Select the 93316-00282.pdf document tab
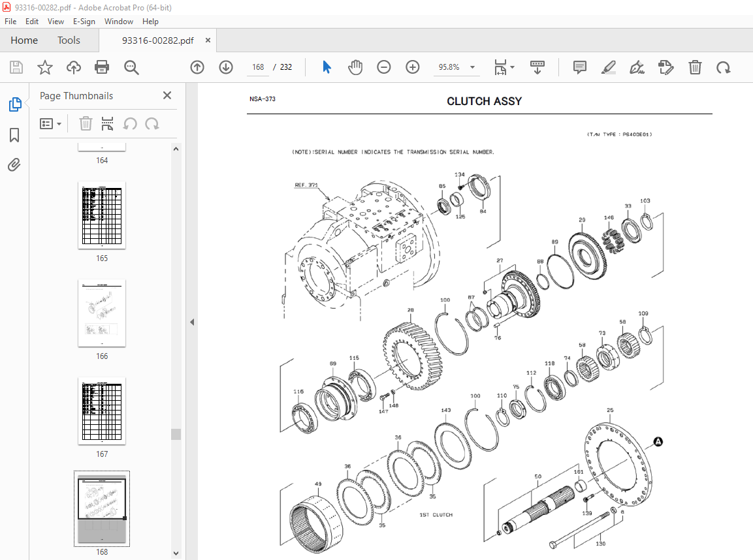Viewport: 753px width, 560px height. (157, 40)
